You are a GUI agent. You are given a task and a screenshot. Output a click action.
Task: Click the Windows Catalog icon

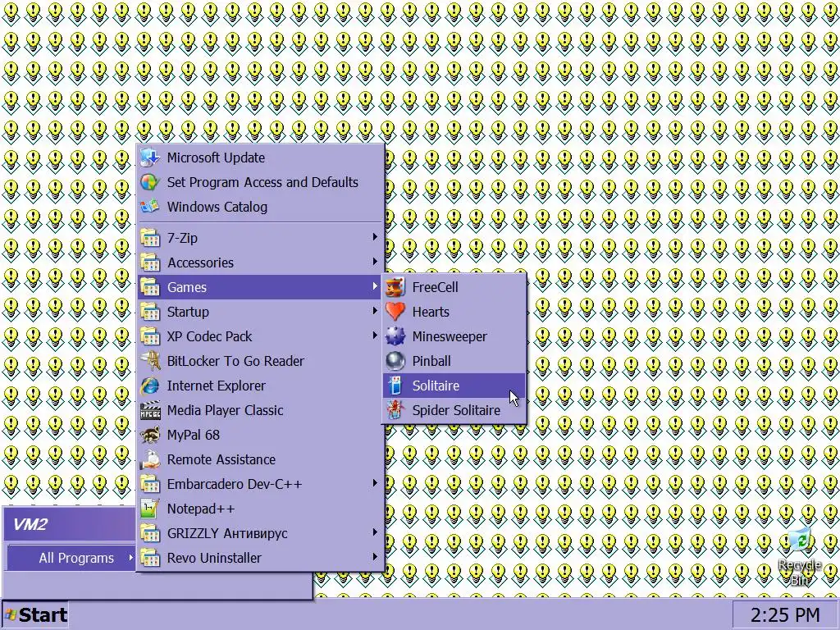pos(150,207)
